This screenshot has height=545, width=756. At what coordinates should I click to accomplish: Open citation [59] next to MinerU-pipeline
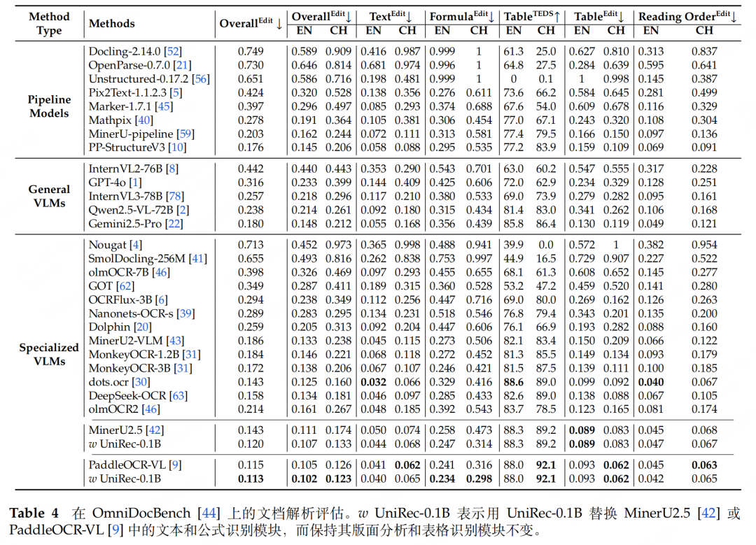pos(185,134)
